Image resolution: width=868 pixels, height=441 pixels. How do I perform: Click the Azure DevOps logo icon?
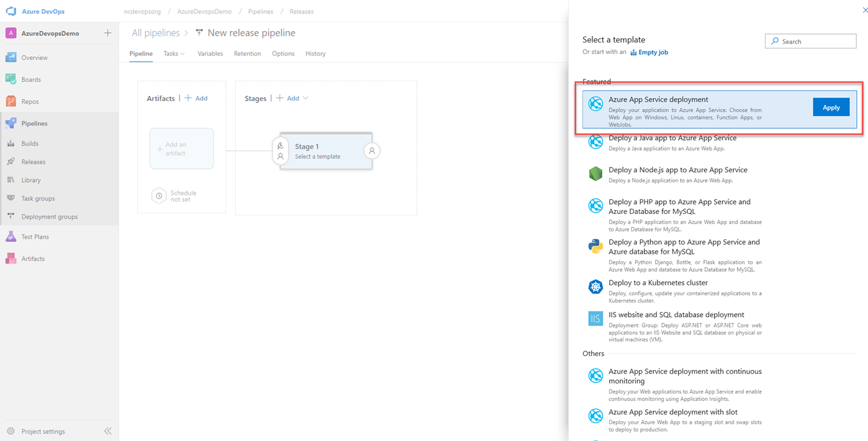click(11, 11)
